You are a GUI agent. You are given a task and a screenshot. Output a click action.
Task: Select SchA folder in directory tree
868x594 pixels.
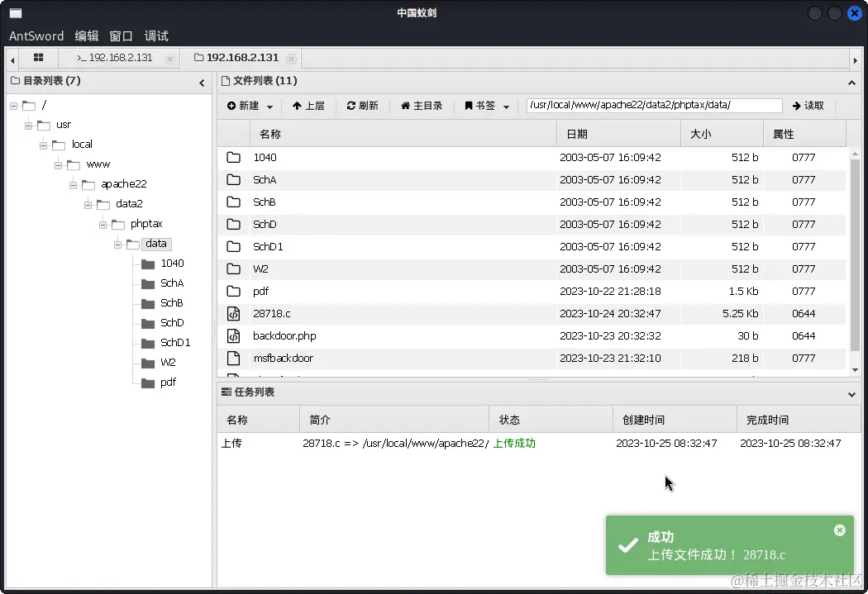pos(172,283)
